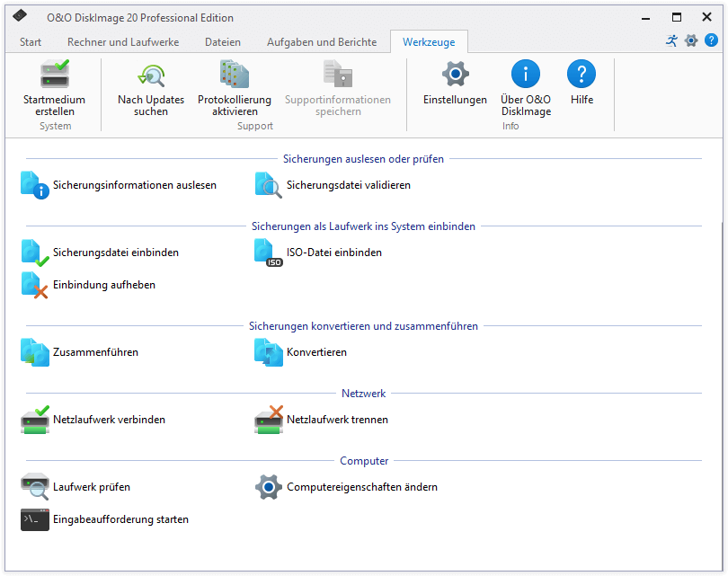Click the Laufwerk prüfen label
This screenshot has height=576, width=728.
[92, 487]
